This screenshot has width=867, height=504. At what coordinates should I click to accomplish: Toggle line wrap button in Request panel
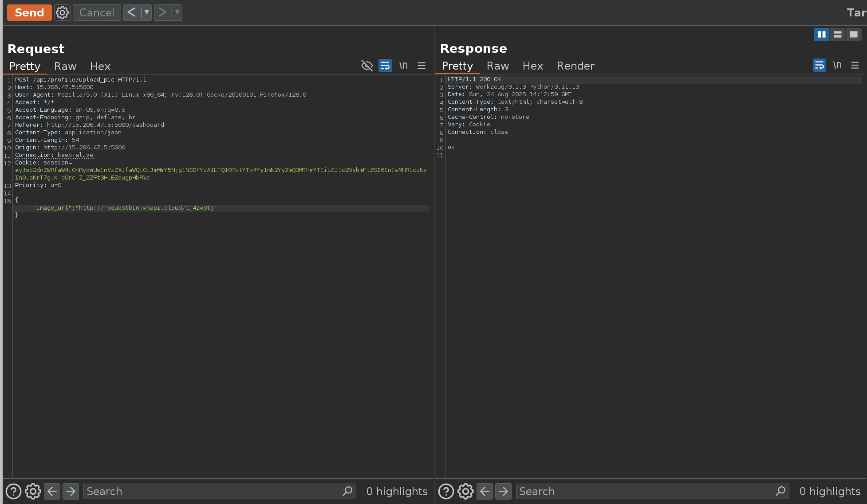[385, 66]
